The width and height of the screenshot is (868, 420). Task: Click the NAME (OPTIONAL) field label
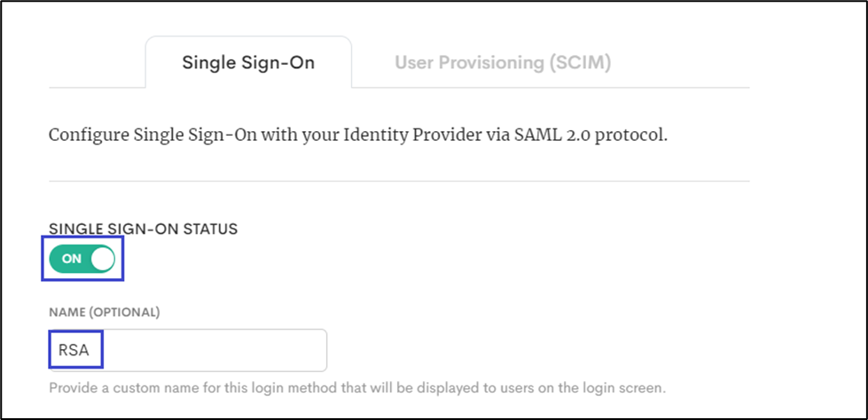(104, 312)
